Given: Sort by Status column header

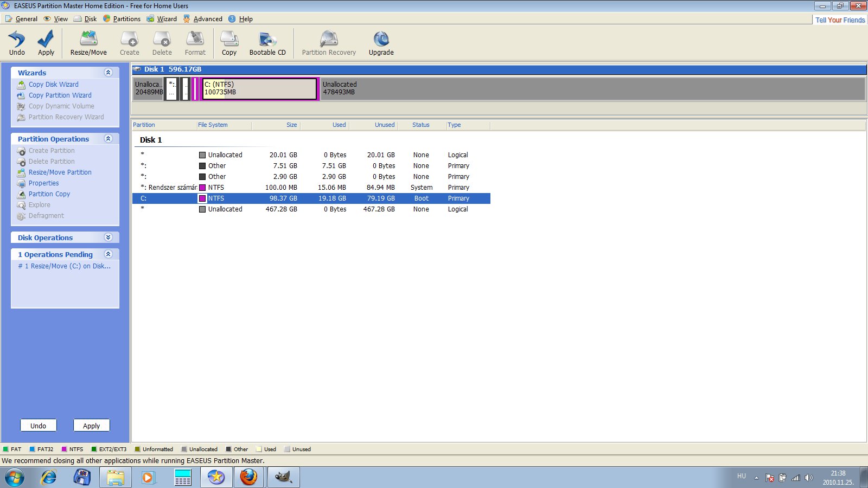Looking at the screenshot, I should click(421, 125).
